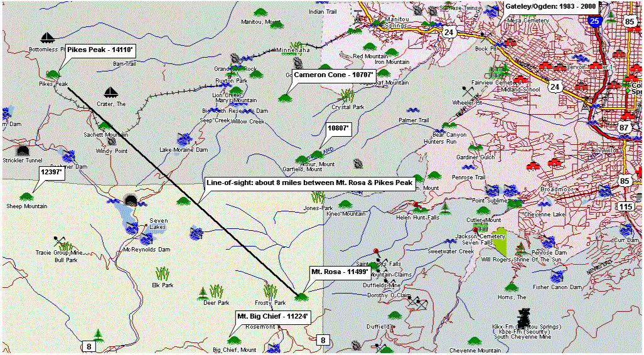Select the Bull Park label
This screenshot has height=355, width=644.
[66, 260]
